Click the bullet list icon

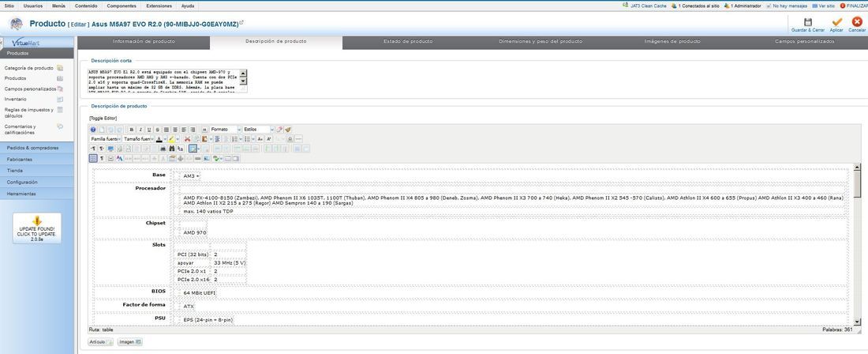coord(248,138)
